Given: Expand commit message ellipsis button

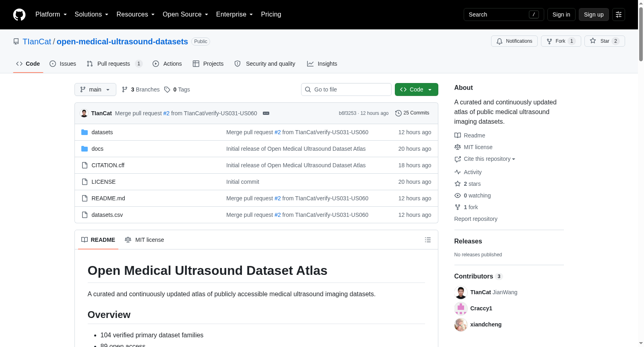Looking at the screenshot, I should (266, 113).
